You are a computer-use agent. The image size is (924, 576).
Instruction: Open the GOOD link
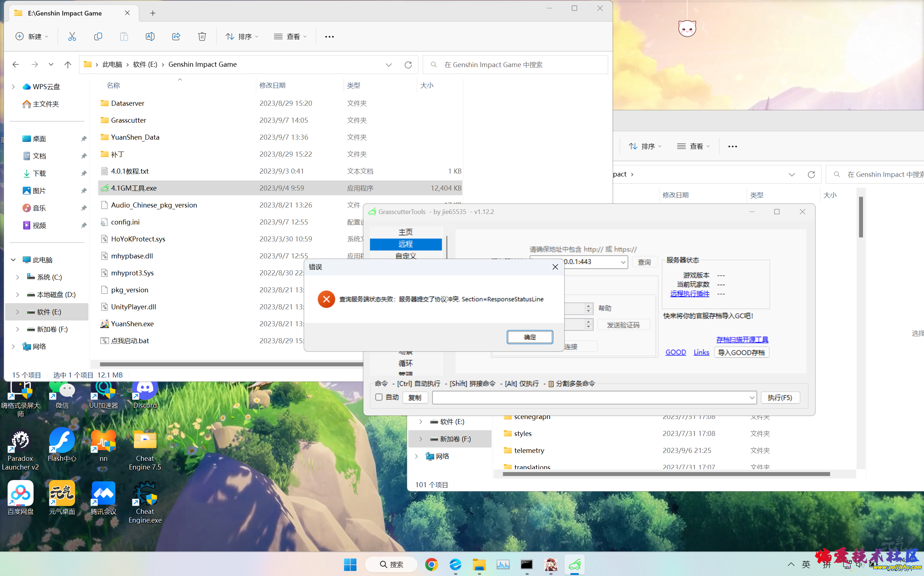tap(675, 352)
